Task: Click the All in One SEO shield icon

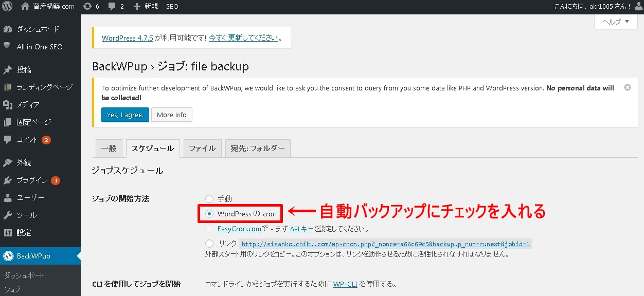Action: click(x=7, y=46)
